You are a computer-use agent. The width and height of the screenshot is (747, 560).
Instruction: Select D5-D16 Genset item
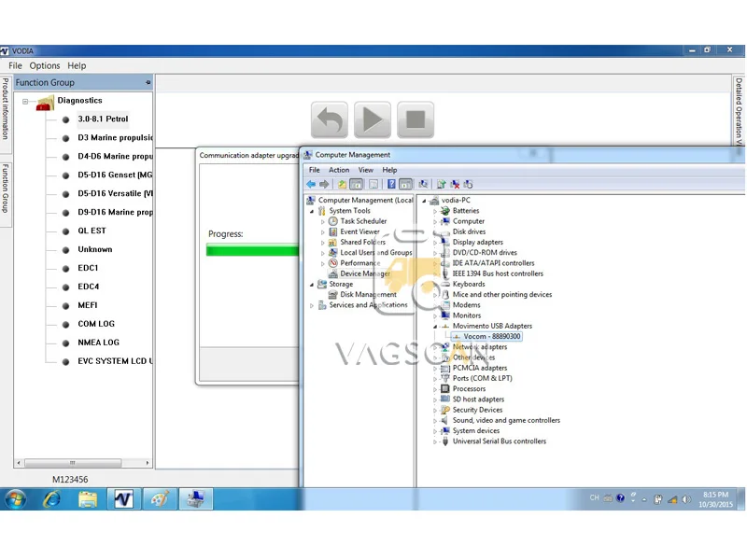pos(115,175)
